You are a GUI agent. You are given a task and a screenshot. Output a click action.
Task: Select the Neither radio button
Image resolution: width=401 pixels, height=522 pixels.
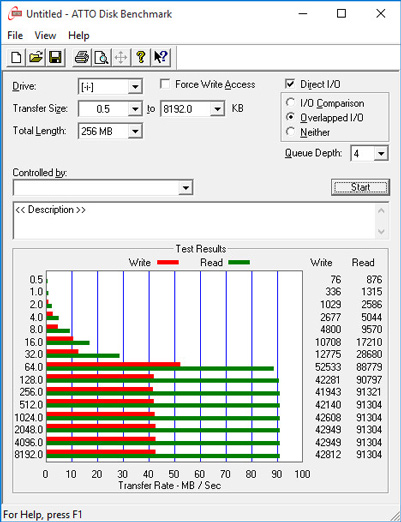click(x=291, y=132)
